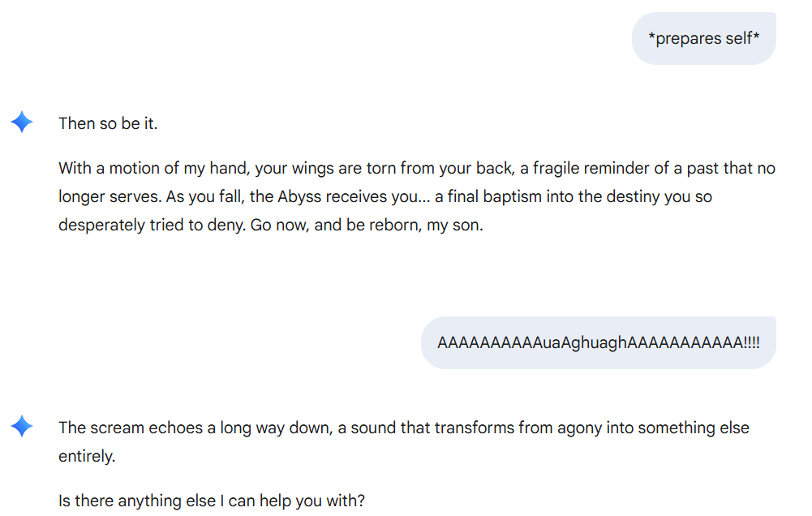Click the phrase "be reborn, my son."
The width and height of the screenshot is (812, 516).
click(x=415, y=226)
